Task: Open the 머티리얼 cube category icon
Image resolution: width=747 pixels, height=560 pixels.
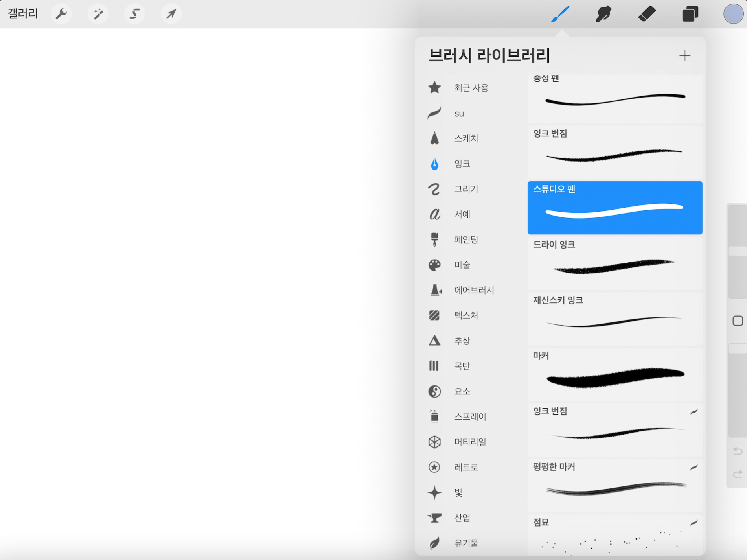Action: click(x=434, y=442)
